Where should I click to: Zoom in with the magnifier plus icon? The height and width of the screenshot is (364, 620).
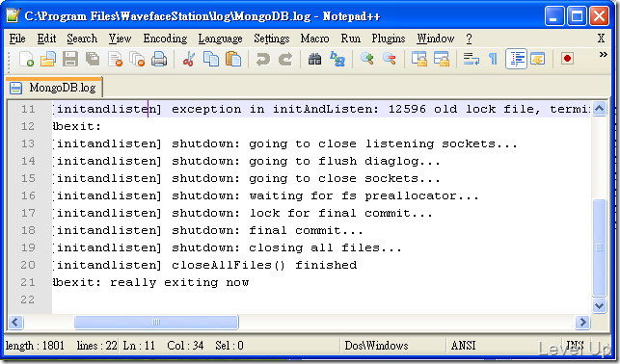coord(367,59)
